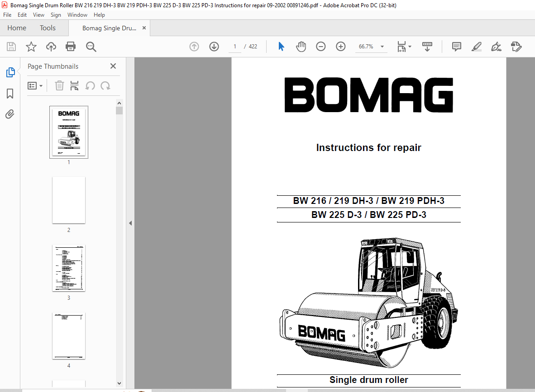Close the Page Thumbnails panel
The image size is (535, 392).
(x=113, y=66)
